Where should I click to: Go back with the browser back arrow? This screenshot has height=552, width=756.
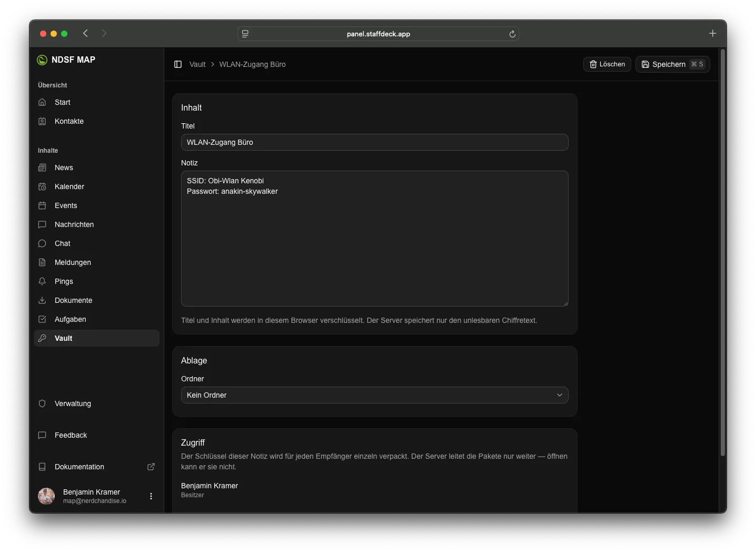85,33
